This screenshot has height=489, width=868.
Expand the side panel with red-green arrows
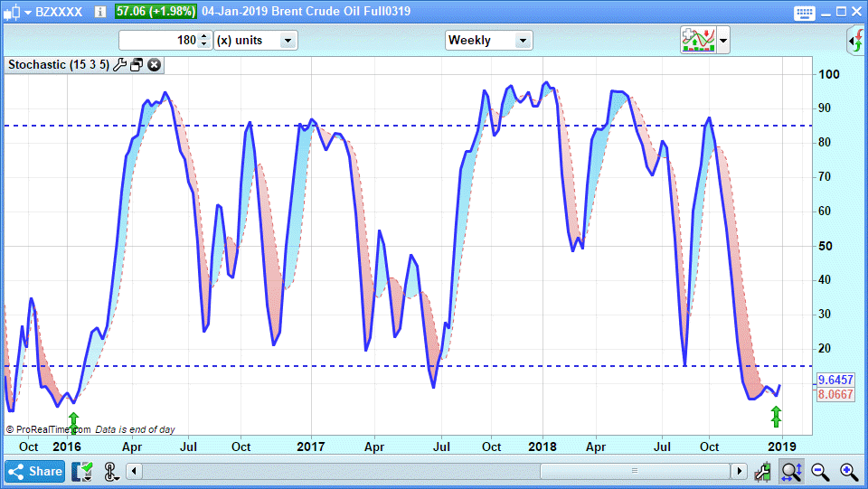(x=856, y=41)
